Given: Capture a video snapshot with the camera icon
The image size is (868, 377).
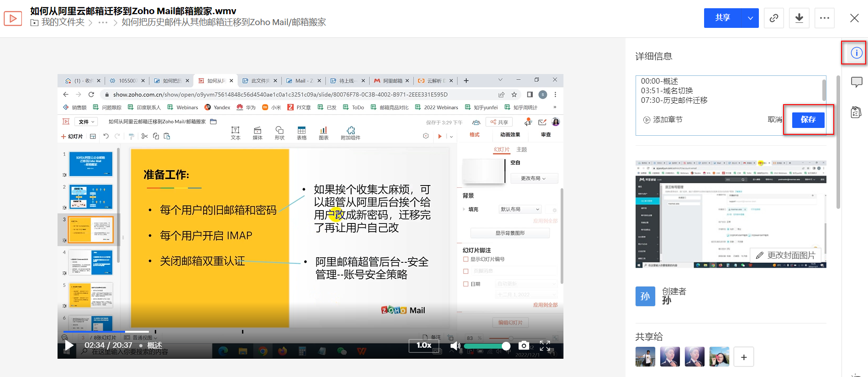Looking at the screenshot, I should pos(524,345).
